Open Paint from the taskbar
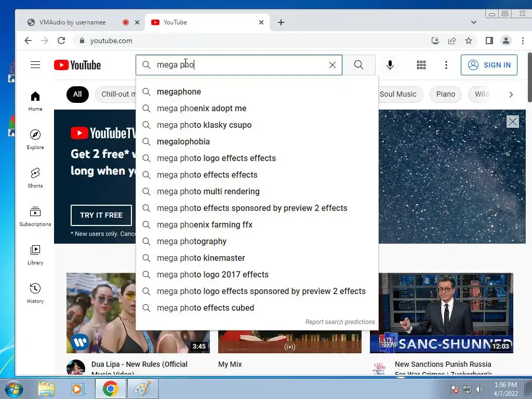532x399 pixels. 142,389
